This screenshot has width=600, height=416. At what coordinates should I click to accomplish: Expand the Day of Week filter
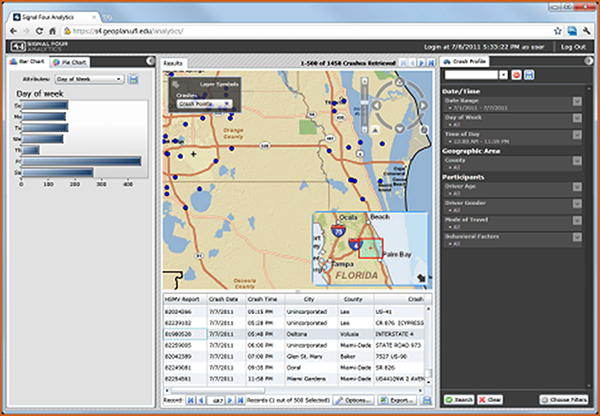(x=577, y=118)
